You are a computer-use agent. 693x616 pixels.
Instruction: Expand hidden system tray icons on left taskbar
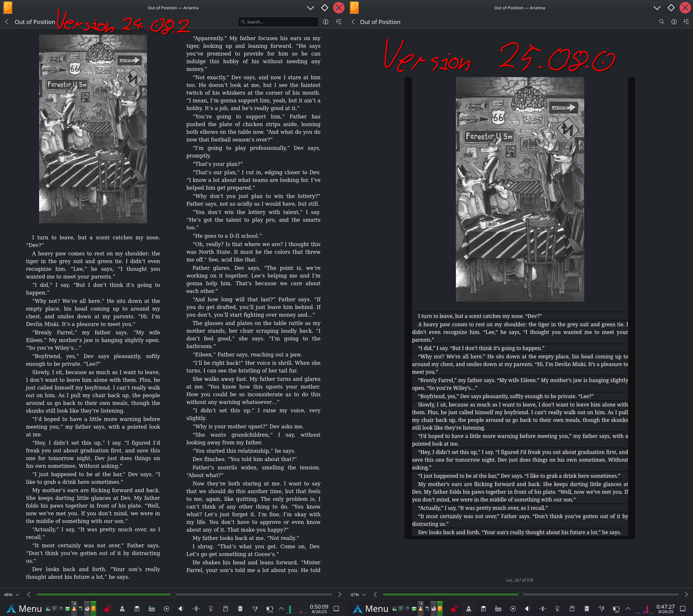pos(281,609)
